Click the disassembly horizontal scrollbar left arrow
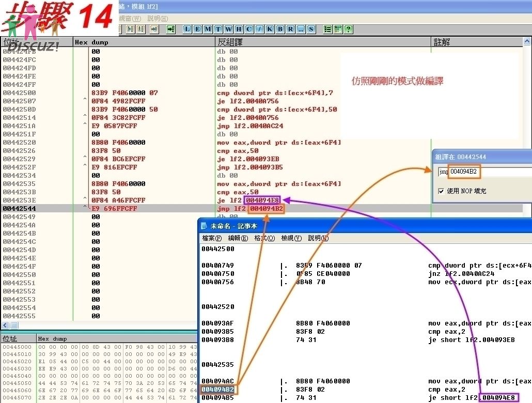The image size is (532, 403). click(5, 326)
